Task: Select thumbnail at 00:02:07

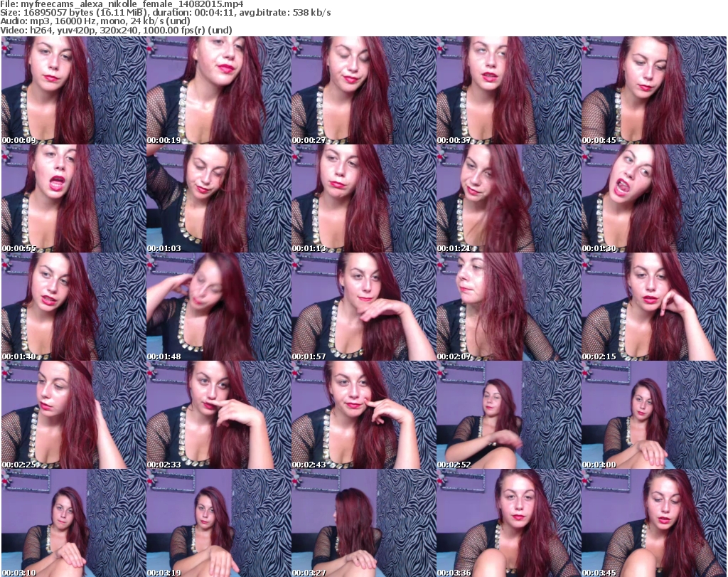Action: [x=509, y=307]
